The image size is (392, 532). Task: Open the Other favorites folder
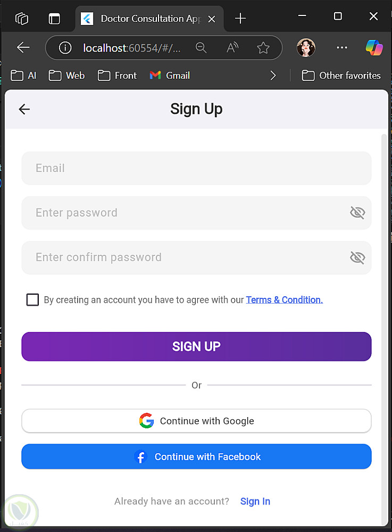341,76
